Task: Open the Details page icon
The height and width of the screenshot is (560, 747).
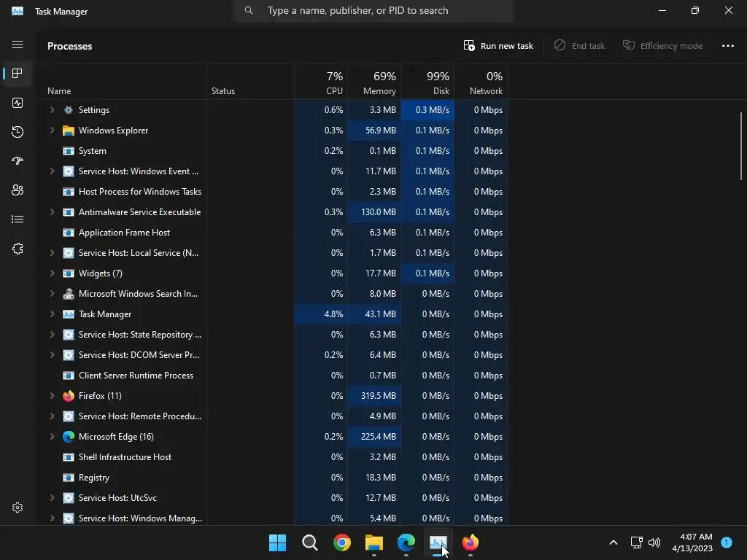Action: click(x=18, y=219)
